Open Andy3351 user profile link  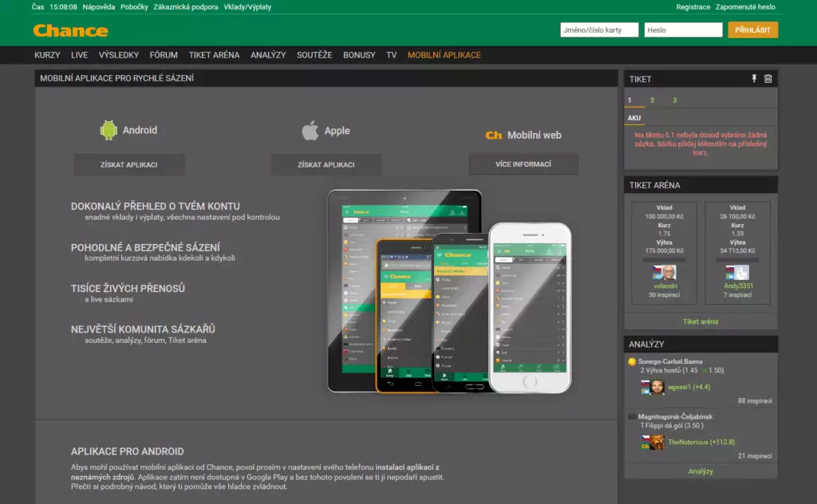click(x=738, y=285)
